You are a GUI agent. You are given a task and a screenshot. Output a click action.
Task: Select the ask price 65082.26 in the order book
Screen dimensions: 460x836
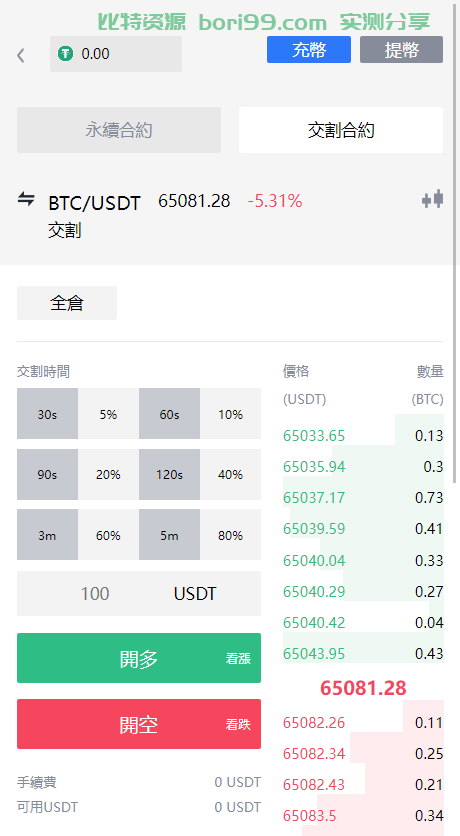314,722
